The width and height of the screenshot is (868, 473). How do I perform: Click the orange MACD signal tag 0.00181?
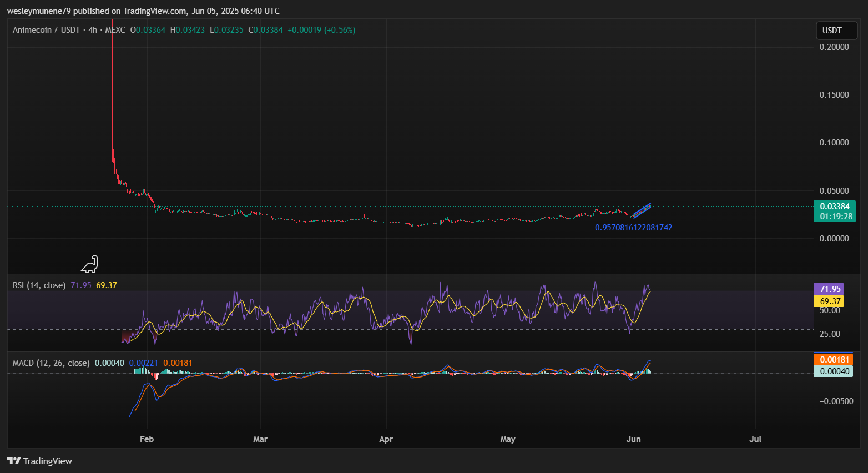point(834,359)
